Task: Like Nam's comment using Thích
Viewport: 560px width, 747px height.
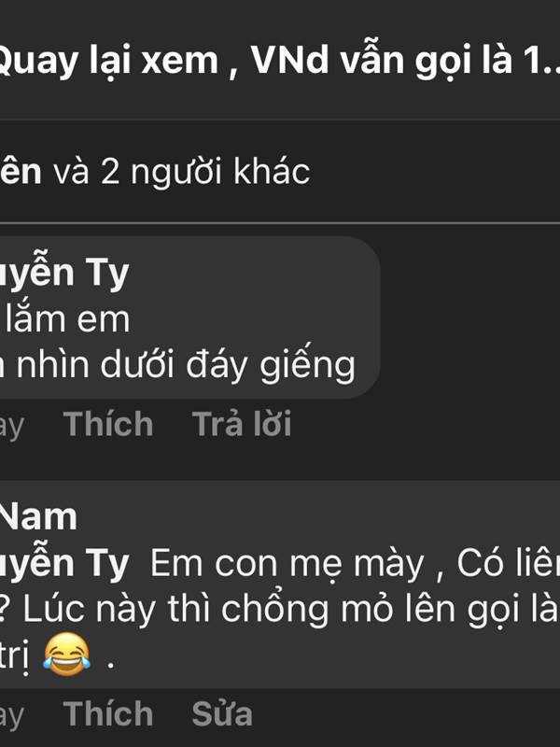Action: tap(108, 713)
